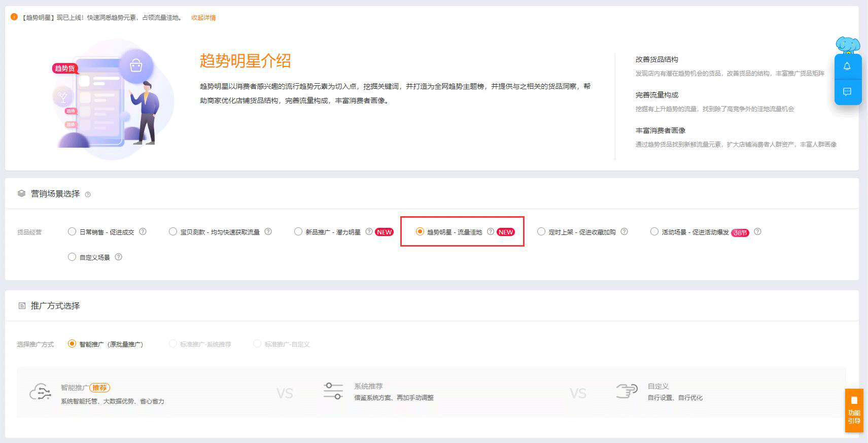The image size is (868, 443).
Task: Click the blue elephant mascot icon
Action: tap(848, 46)
